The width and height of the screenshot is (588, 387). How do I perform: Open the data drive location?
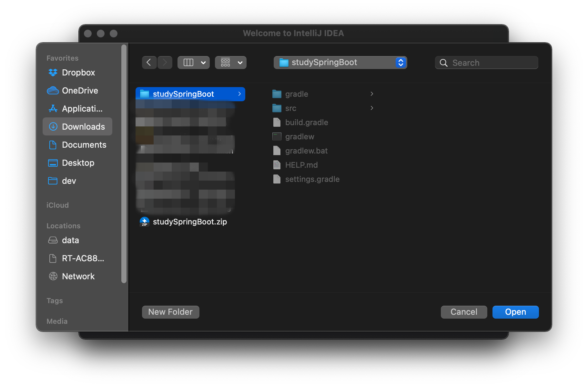pos(70,240)
